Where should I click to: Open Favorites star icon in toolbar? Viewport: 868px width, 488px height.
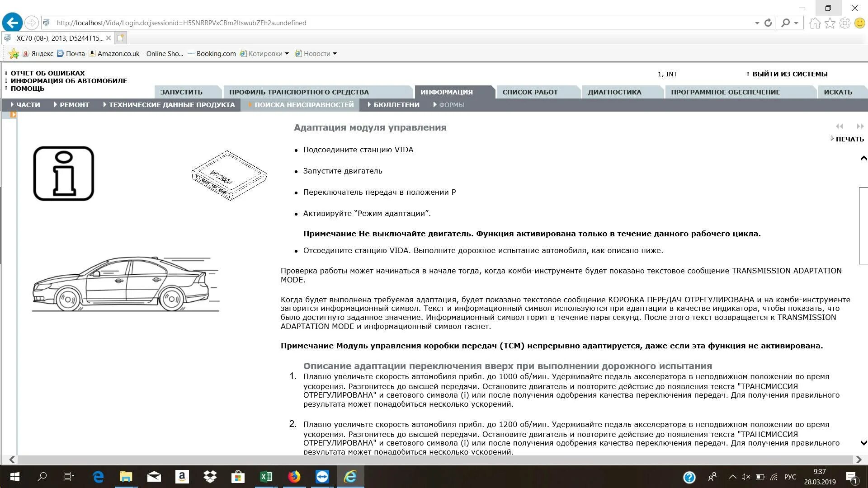click(830, 23)
